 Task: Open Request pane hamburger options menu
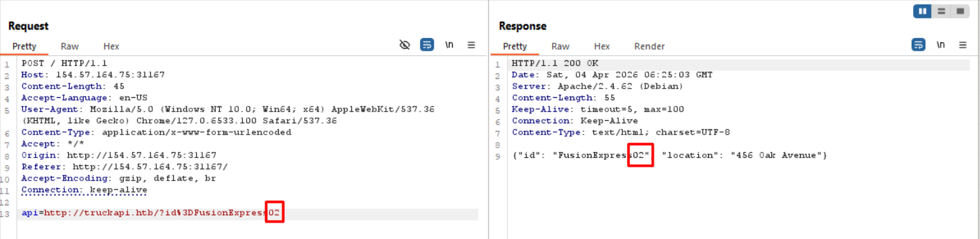click(x=471, y=45)
